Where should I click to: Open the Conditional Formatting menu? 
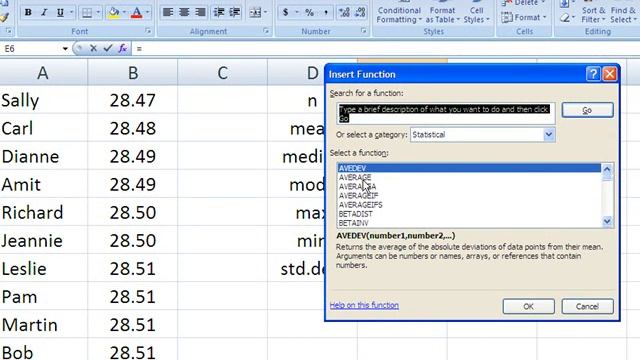click(399, 14)
